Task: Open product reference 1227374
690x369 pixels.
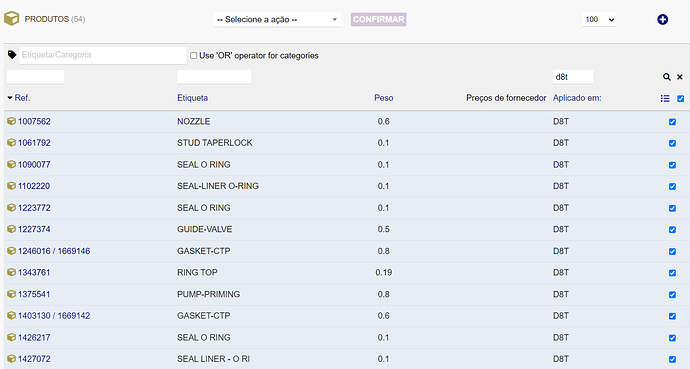Action: point(34,229)
